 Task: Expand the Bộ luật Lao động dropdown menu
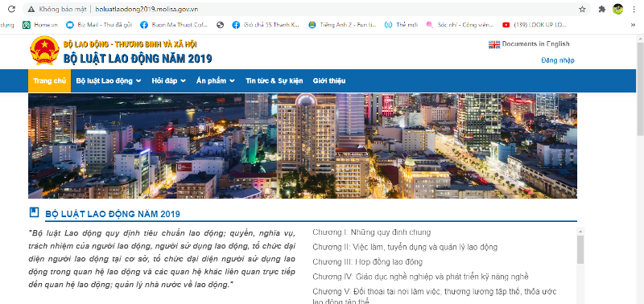pos(109,80)
